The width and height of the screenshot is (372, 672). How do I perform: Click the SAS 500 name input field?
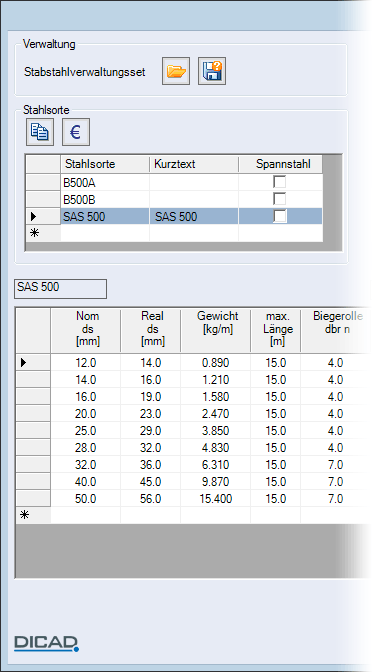[x=60, y=289]
